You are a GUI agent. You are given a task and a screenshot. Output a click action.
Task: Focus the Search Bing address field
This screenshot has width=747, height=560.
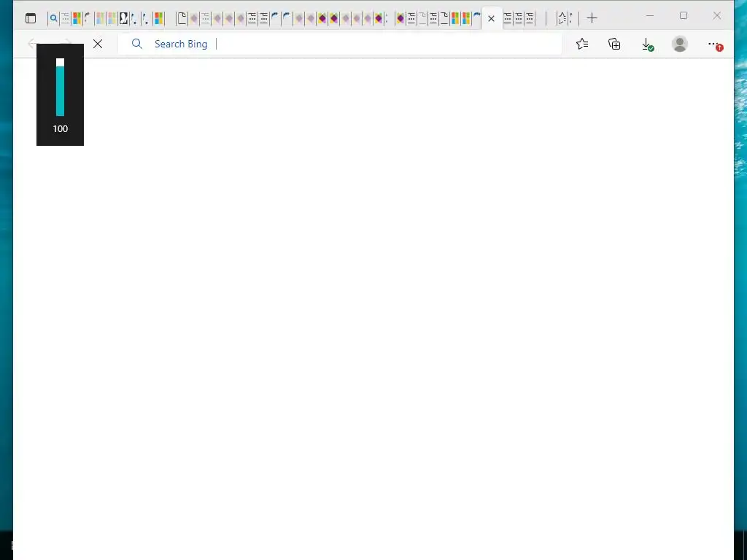coord(339,44)
